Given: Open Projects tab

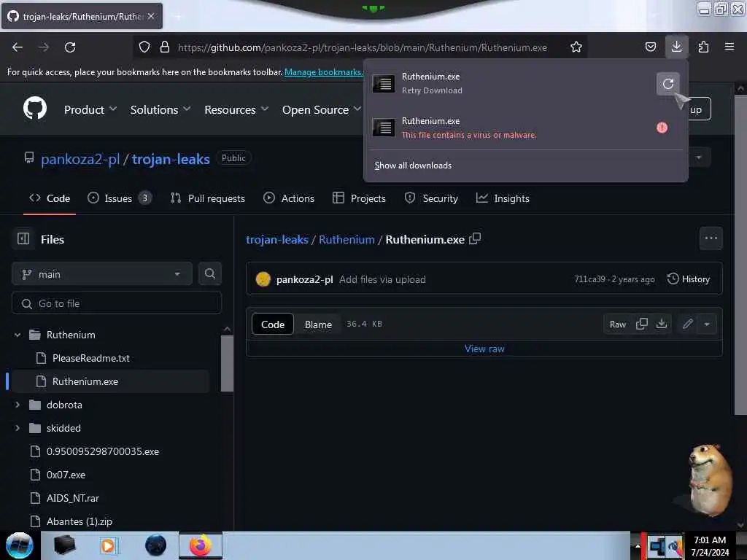Looking at the screenshot, I should [359, 198].
